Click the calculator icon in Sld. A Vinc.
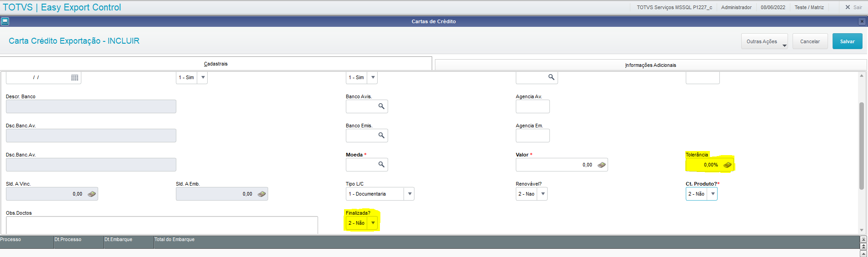This screenshot has width=868, height=257. (92, 194)
